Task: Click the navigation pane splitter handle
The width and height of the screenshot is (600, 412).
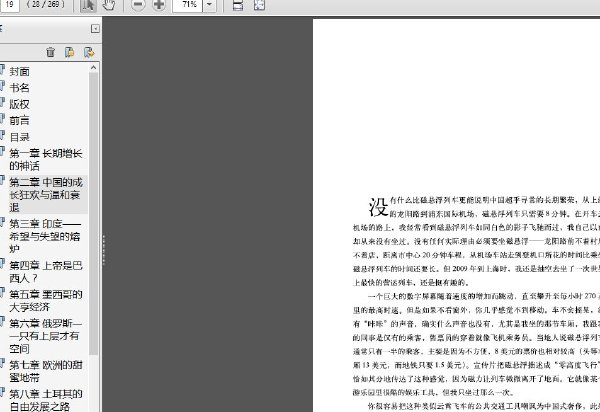Action: coord(103,250)
